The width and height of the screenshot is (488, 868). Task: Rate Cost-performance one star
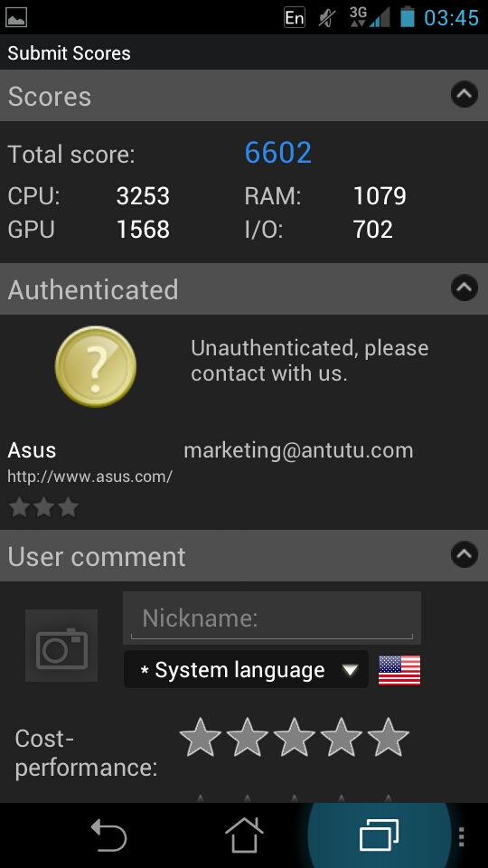(201, 738)
